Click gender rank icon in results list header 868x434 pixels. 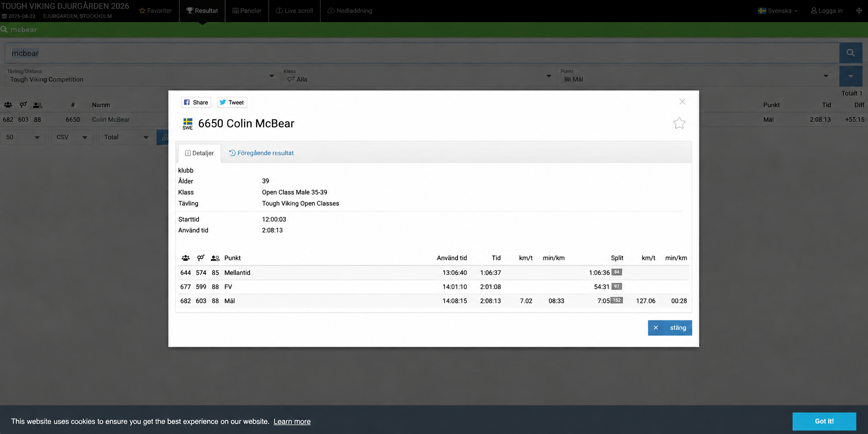pos(23,105)
